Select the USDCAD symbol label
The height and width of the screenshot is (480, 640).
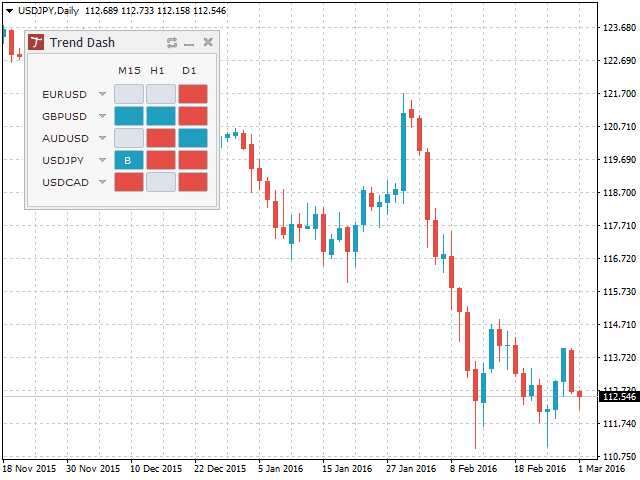point(65,182)
